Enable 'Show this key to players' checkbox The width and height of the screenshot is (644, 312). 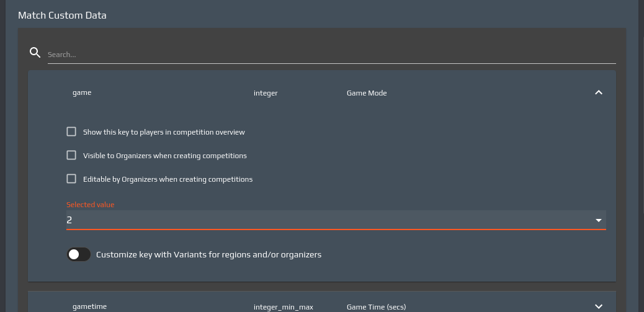click(x=71, y=132)
